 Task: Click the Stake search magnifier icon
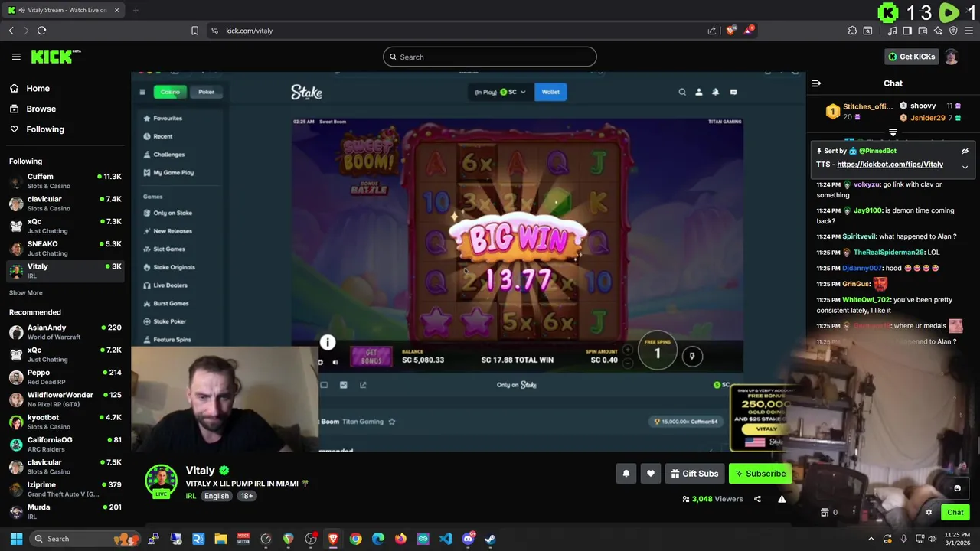tap(682, 92)
